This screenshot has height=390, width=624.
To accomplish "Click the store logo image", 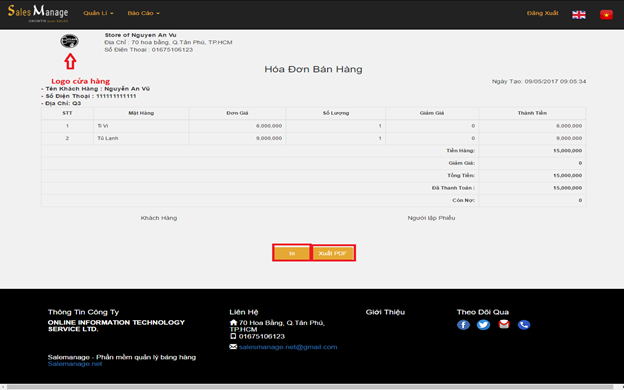I will click(70, 41).
